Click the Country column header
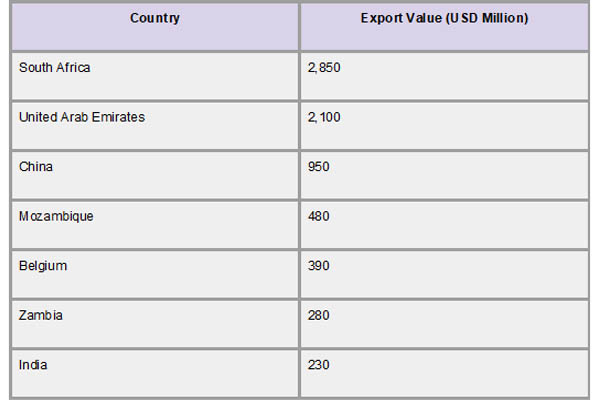The image size is (600, 400). point(155,18)
